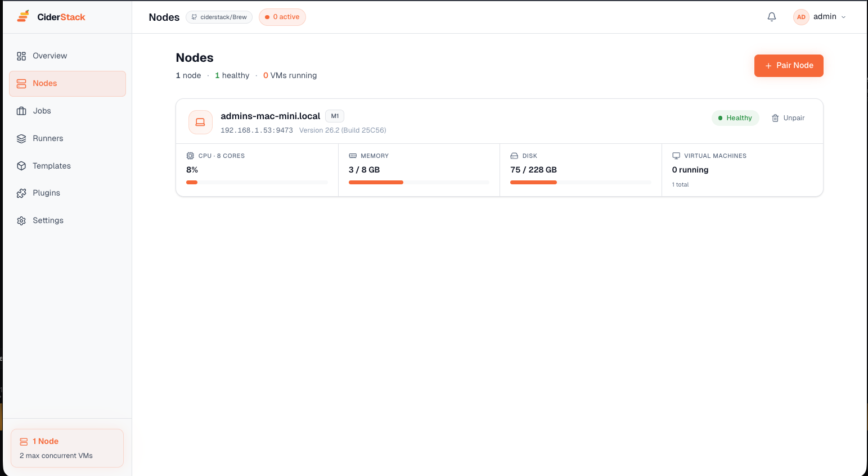Click the Settings gear icon
This screenshot has height=476, width=868.
click(x=21, y=220)
